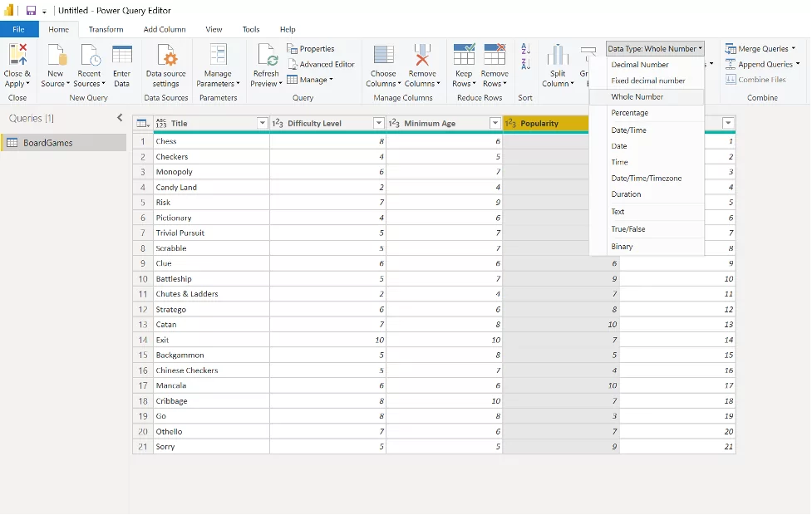Click the Split Column icon
This screenshot has height=515, width=812.
(x=558, y=55)
